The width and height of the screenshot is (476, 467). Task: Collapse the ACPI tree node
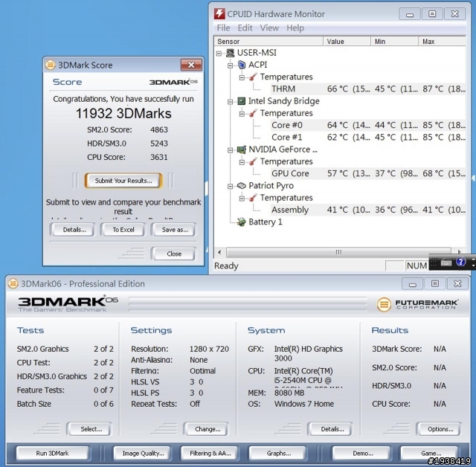coord(231,65)
